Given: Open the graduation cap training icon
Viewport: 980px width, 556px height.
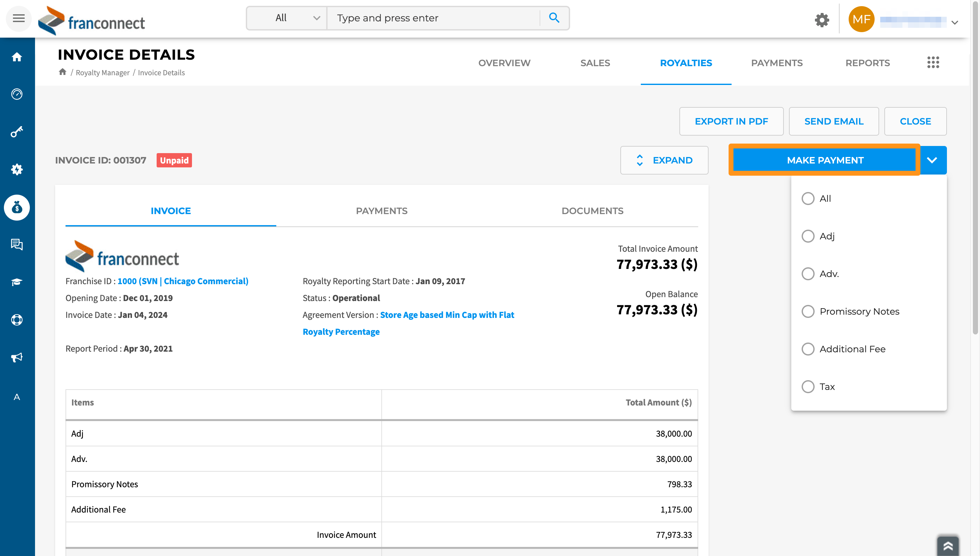Looking at the screenshot, I should click(17, 282).
